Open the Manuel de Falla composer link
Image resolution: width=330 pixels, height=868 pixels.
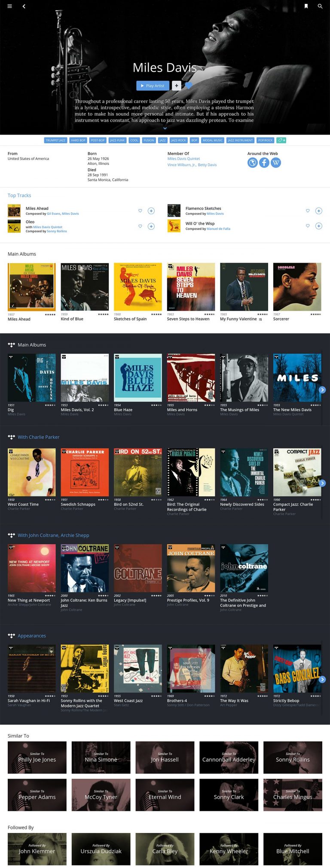[218, 229]
